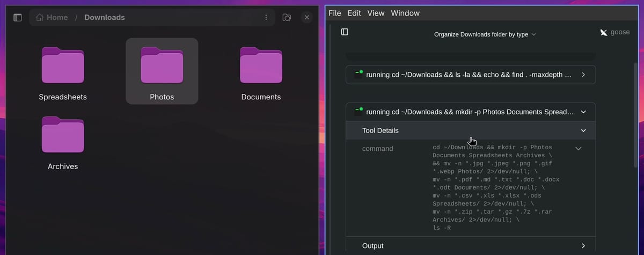Expand the 'cd ~/Downloads && ls -la' tool call
This screenshot has height=255, width=644.
pos(471,75)
